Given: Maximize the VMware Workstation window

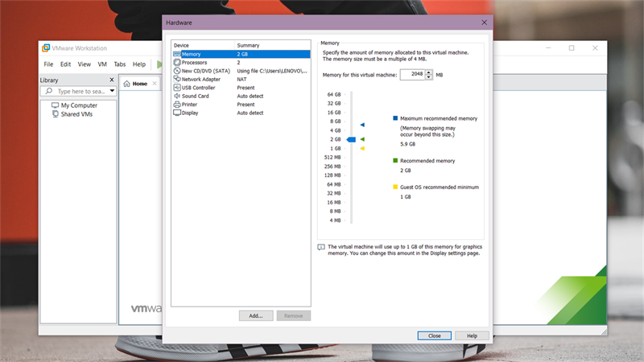Looking at the screenshot, I should tap(572, 48).
